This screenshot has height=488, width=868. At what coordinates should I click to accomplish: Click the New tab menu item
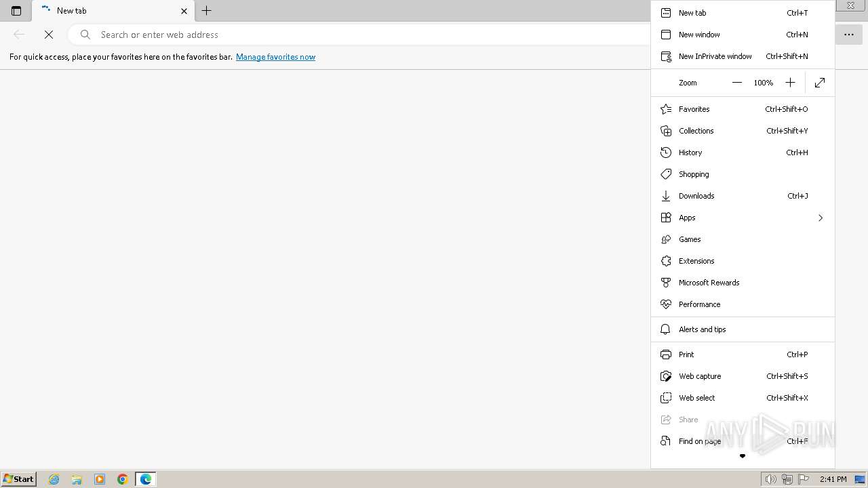click(743, 13)
